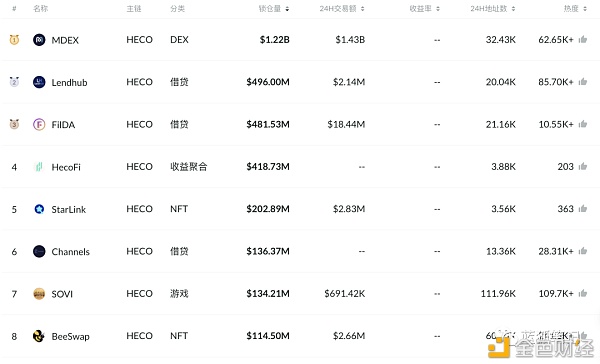Click the FilDA purple F logo

point(39,124)
